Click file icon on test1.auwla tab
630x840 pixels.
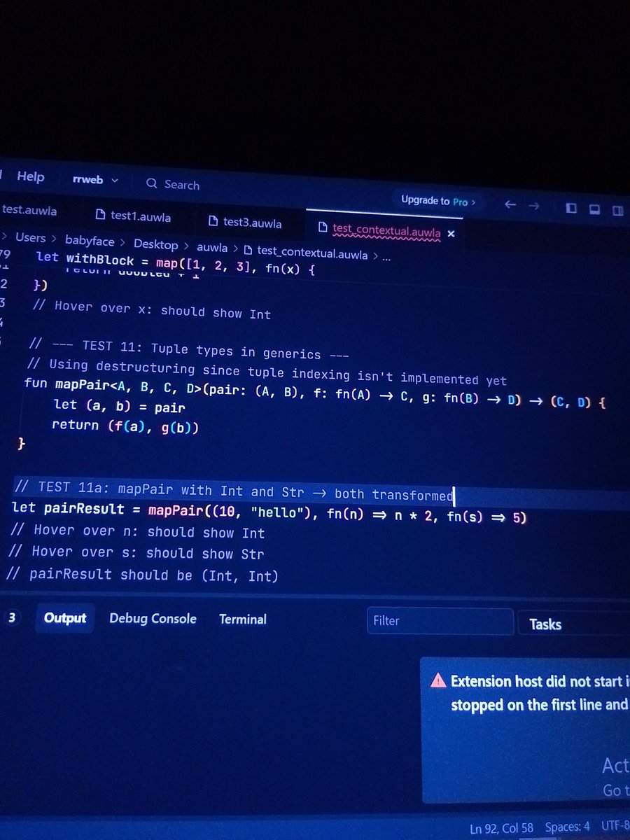tap(99, 215)
